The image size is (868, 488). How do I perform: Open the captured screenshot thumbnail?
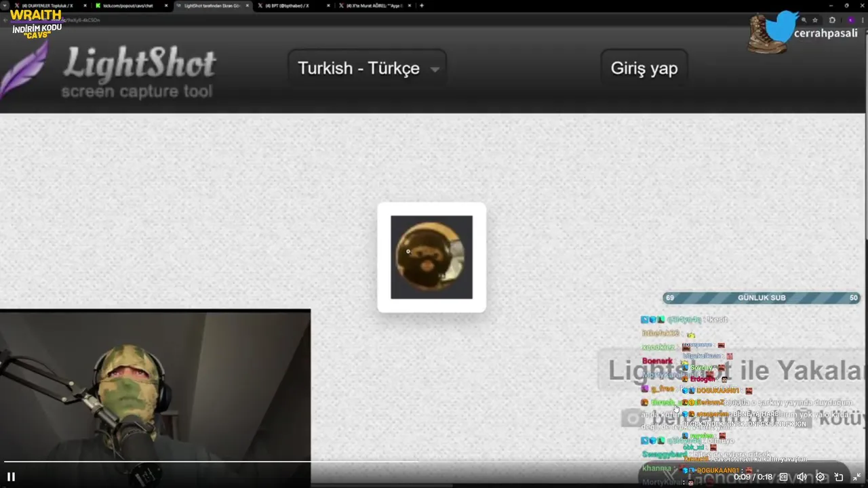coord(431,257)
